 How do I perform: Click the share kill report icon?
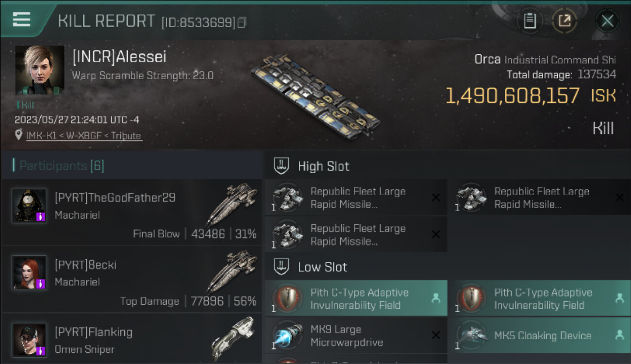coord(565,21)
